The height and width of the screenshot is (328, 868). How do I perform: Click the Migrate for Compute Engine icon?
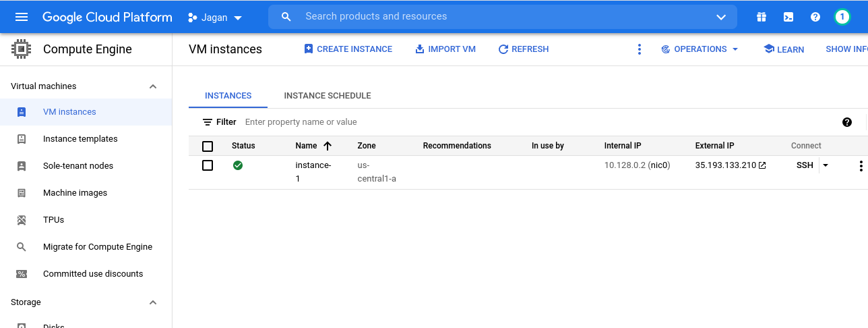[22, 247]
